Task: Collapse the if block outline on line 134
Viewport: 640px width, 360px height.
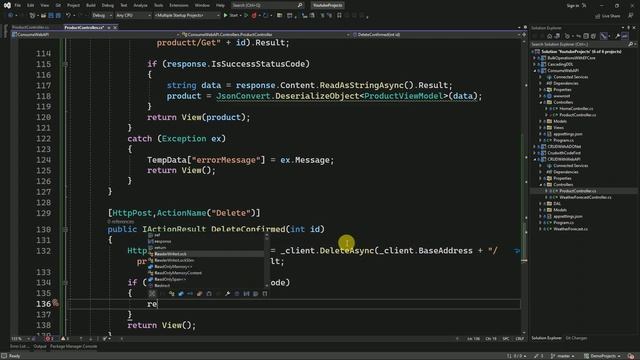Action: (x=65, y=282)
